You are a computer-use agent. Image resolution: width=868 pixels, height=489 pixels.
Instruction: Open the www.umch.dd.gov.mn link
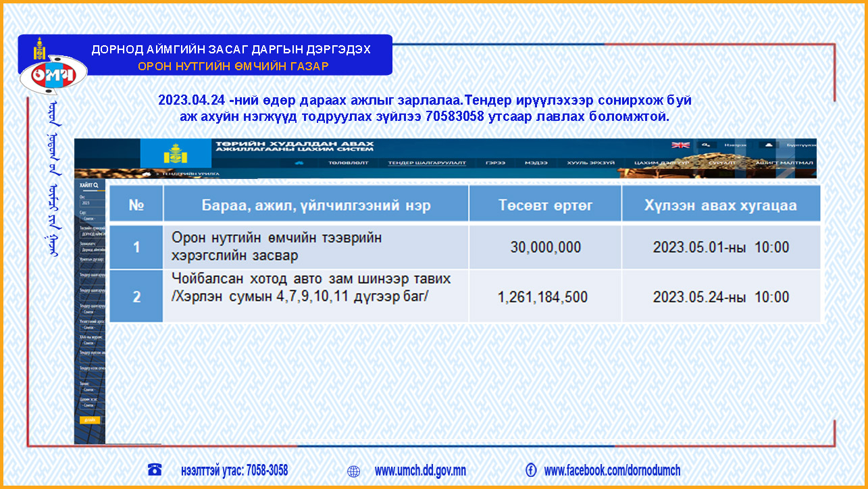coord(420,471)
